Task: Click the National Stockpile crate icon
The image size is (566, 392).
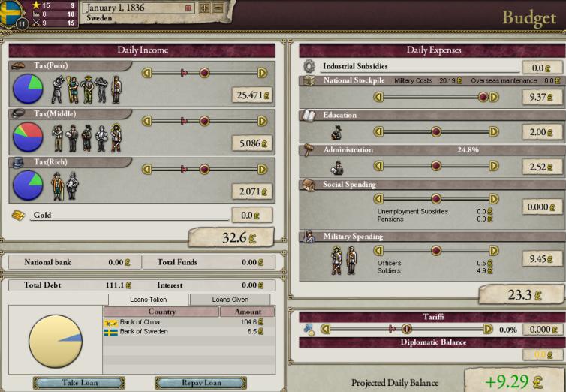Action: coord(309,80)
